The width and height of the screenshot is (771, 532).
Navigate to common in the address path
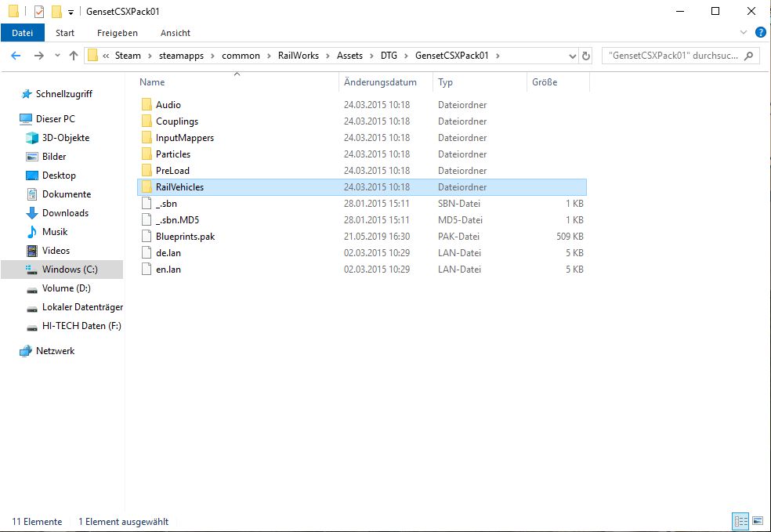241,56
